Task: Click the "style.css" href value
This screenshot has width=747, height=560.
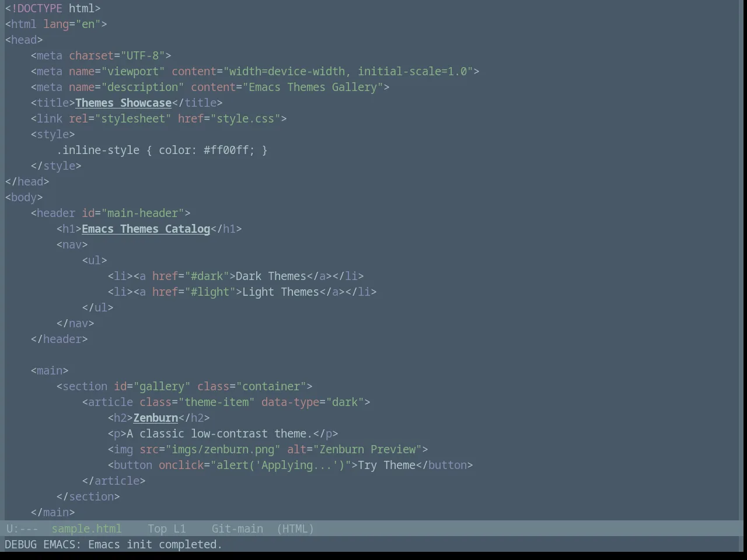Action: 245,118
